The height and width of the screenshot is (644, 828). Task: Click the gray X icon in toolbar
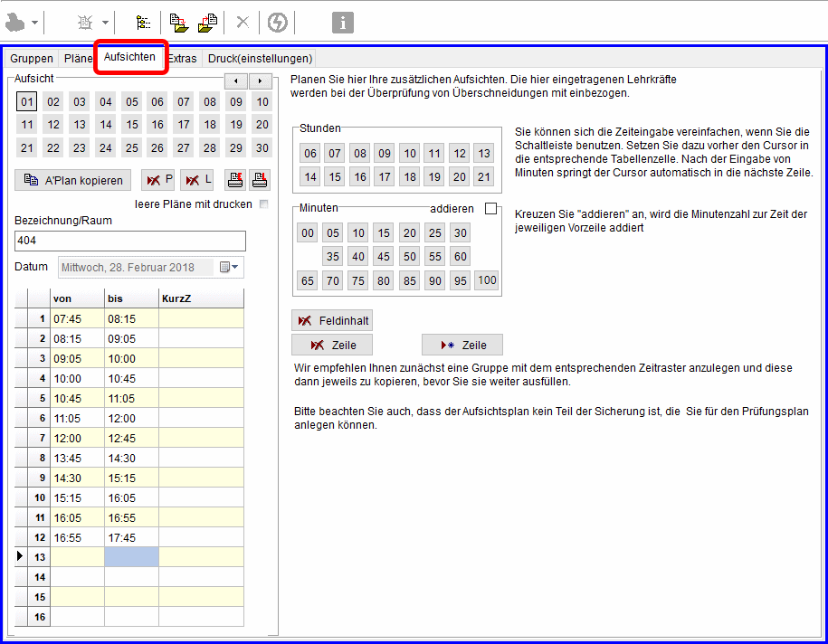coord(243,23)
